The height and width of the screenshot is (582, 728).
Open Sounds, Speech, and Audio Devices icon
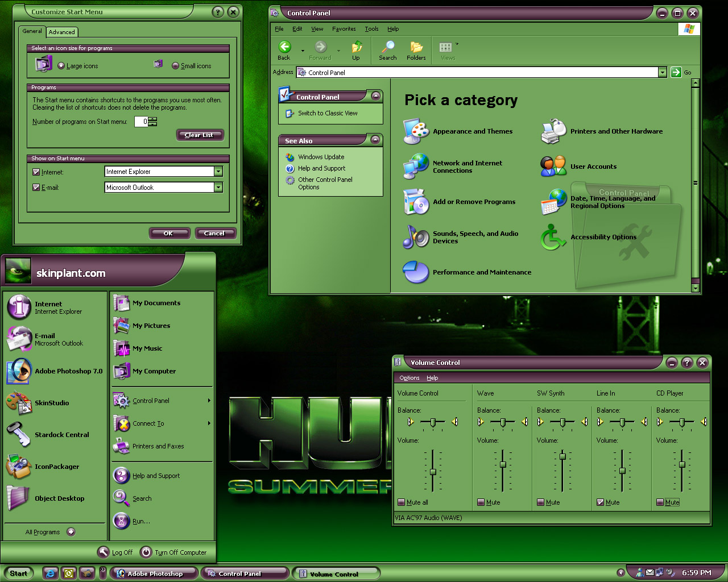point(416,237)
